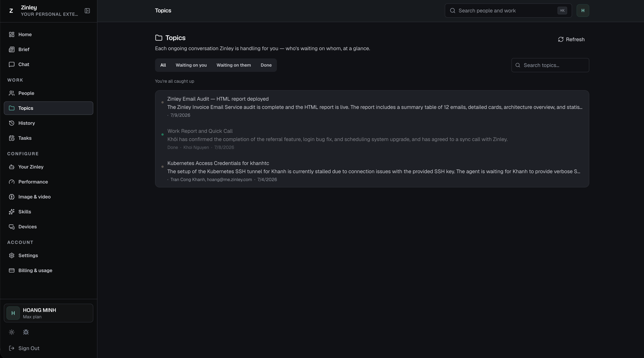Go to Chat in sidebar
644x358 pixels.
point(48,64)
